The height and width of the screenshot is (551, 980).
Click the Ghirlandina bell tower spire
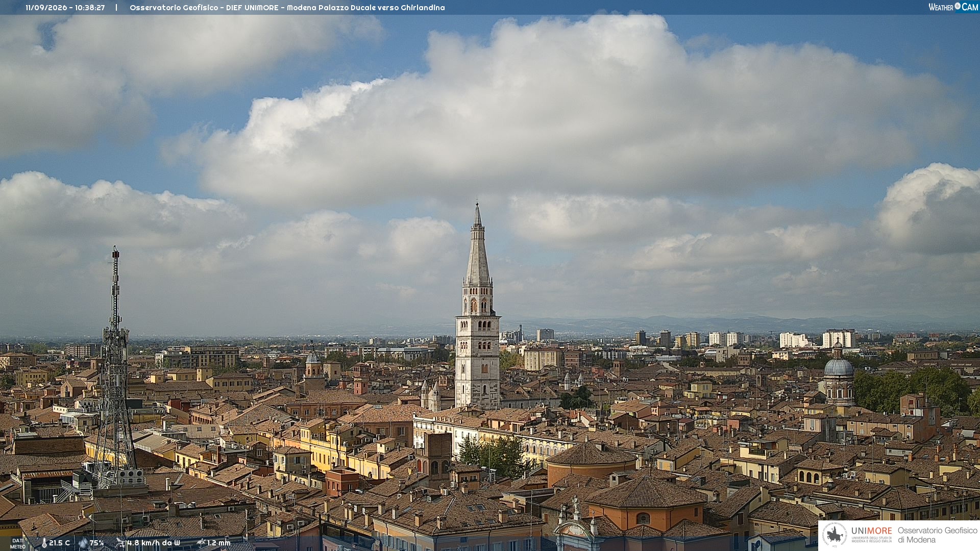point(478,244)
